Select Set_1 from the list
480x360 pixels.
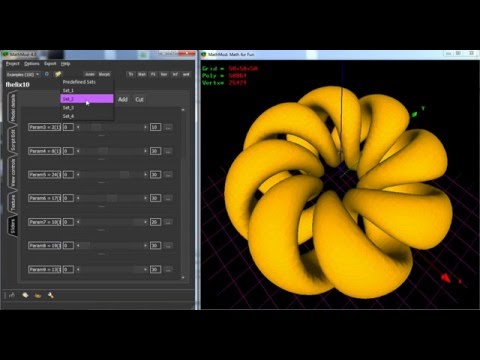coord(87,90)
